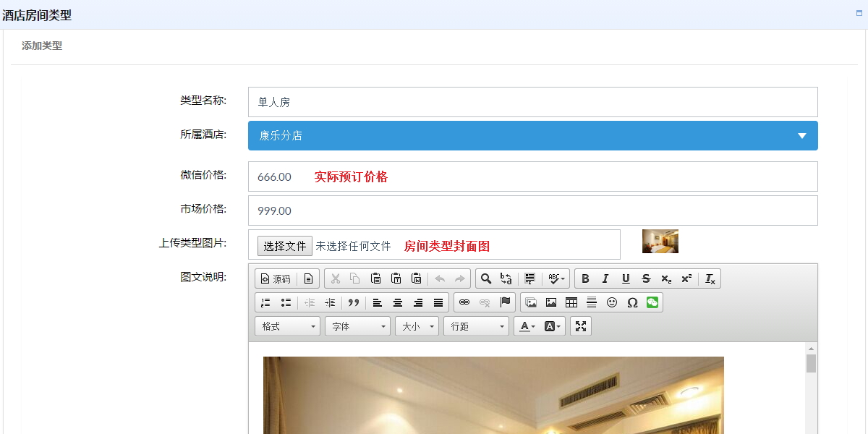Click paste from Word icon

tap(416, 278)
